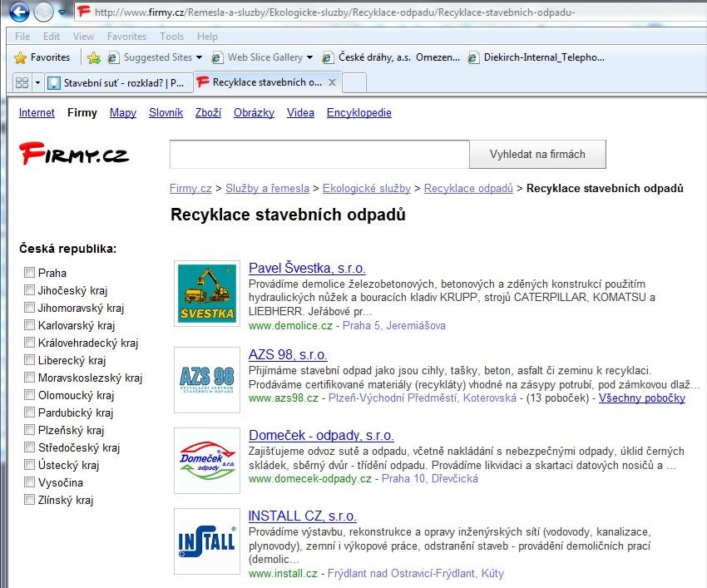The height and width of the screenshot is (588, 707).
Task: Check the Zlínský kraj checkbox
Action: pyautogui.click(x=29, y=500)
